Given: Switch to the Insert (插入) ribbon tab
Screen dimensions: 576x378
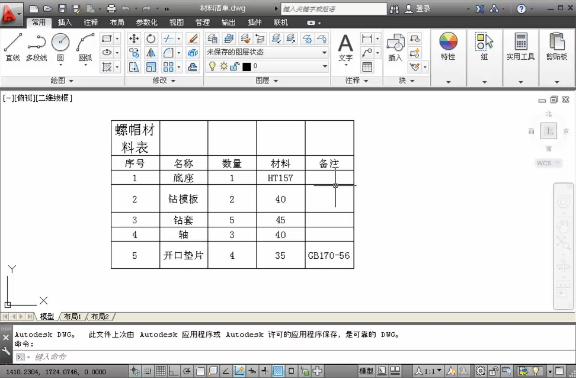Looking at the screenshot, I should pyautogui.click(x=65, y=22).
